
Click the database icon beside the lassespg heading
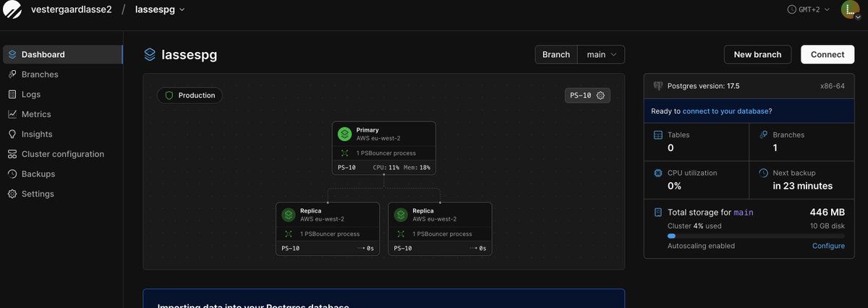point(150,54)
